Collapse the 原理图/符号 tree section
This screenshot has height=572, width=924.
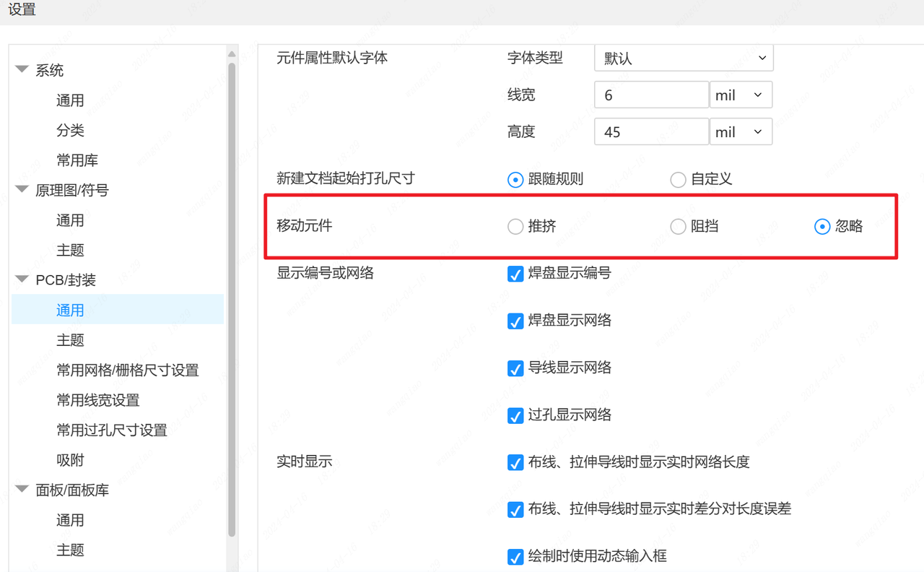(22, 190)
